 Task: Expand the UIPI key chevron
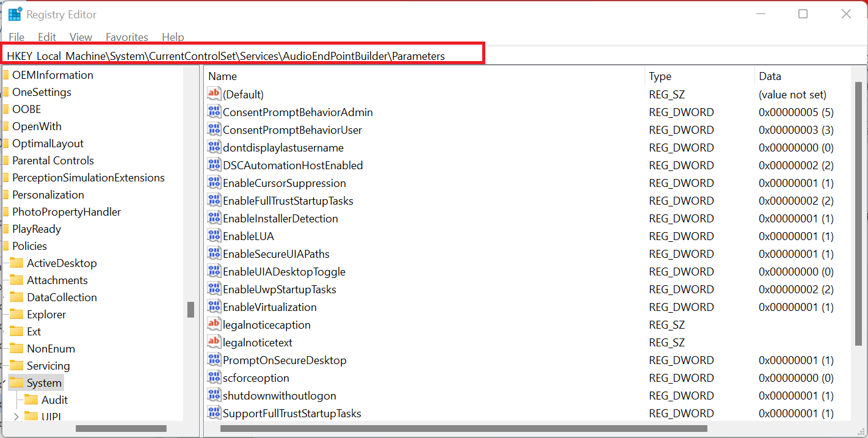click(16, 417)
